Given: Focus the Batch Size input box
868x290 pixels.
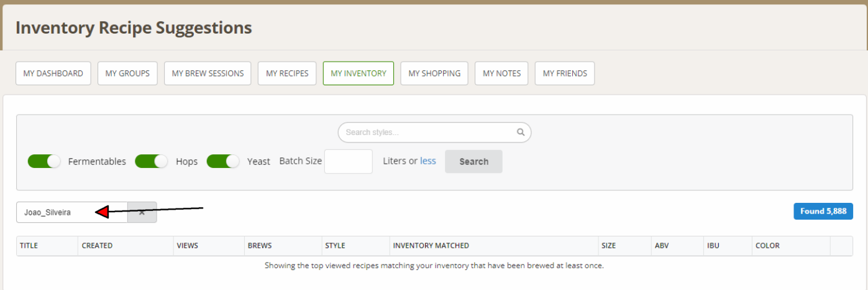Looking at the screenshot, I should (x=349, y=161).
